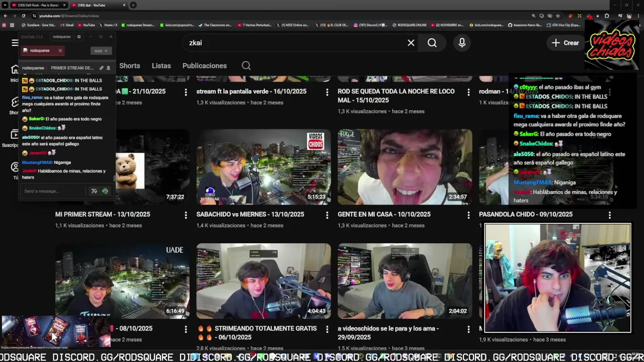Open the 2:04:02 videoschidos thumbnail
The image size is (644, 362).
(x=405, y=281)
